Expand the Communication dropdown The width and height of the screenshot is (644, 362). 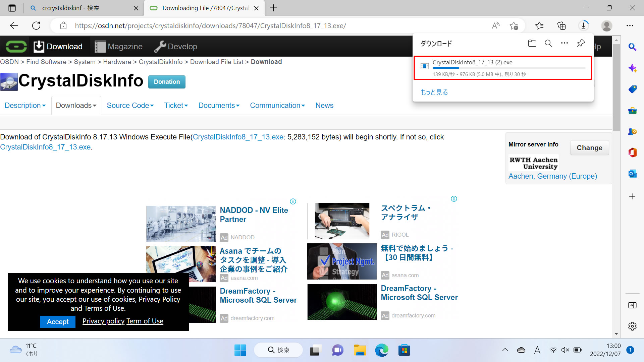[277, 106]
